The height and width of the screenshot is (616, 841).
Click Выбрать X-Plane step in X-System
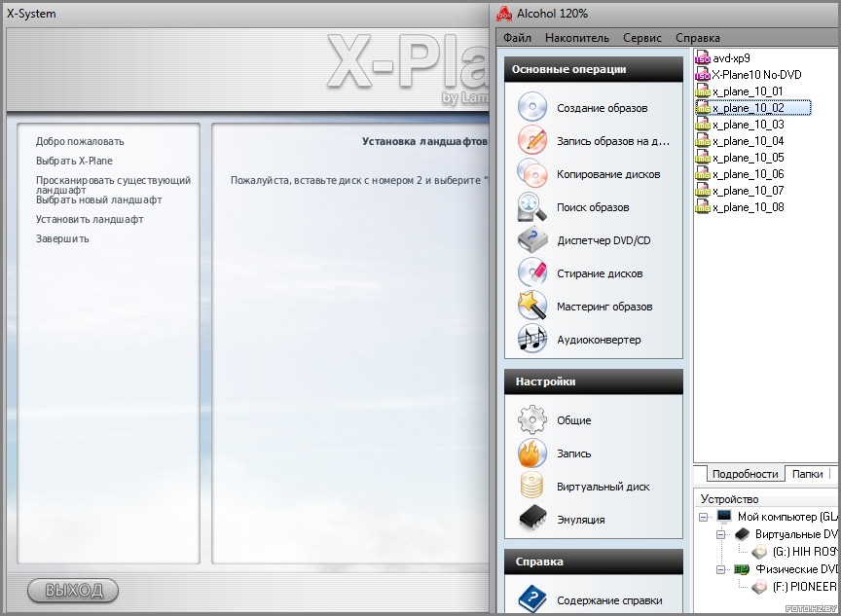coord(74,161)
